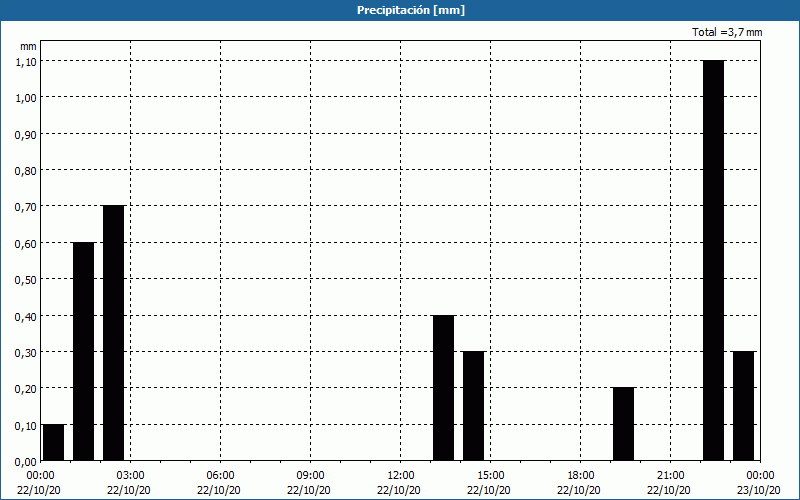Click the 06:00 x-axis time label
The width and height of the screenshot is (800, 500).
[220, 475]
